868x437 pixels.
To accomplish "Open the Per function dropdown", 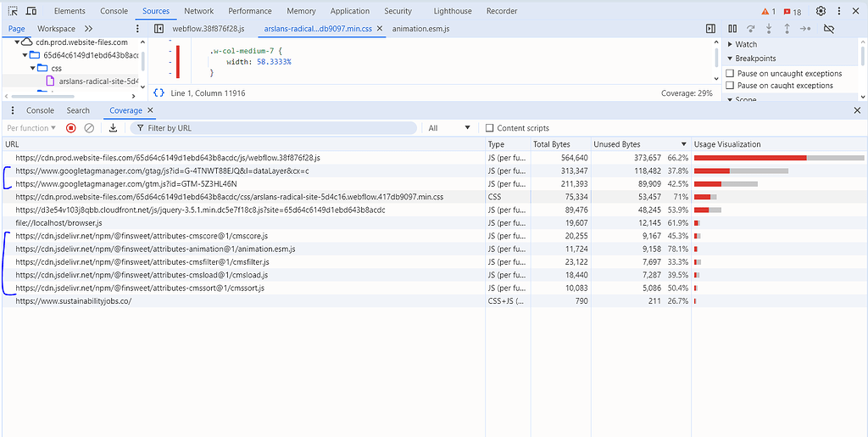I will 31,128.
